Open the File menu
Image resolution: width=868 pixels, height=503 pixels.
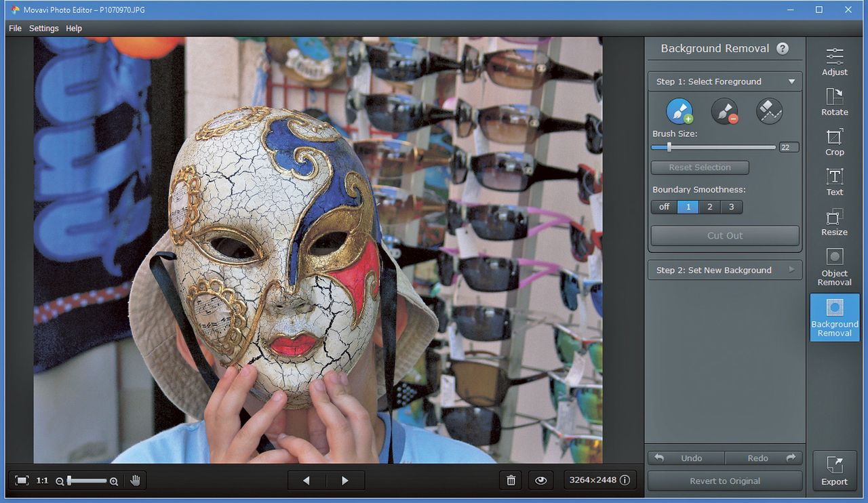15,28
